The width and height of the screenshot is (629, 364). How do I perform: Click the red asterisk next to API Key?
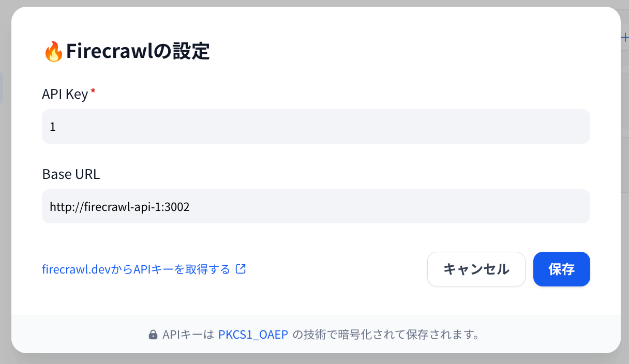coord(92,90)
